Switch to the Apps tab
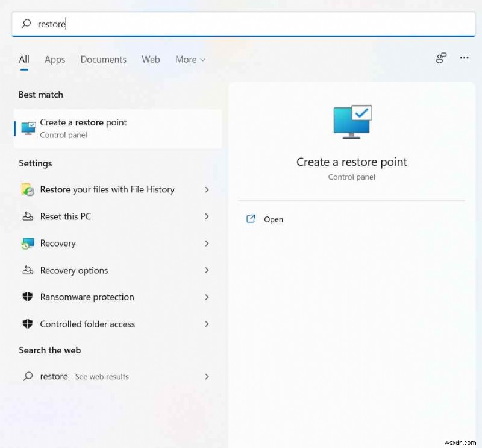 point(55,59)
